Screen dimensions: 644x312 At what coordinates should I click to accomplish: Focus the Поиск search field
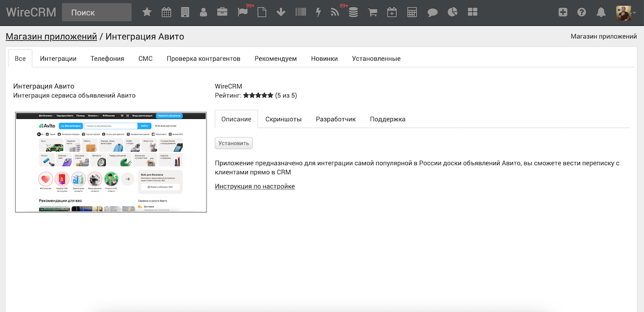coord(97,12)
